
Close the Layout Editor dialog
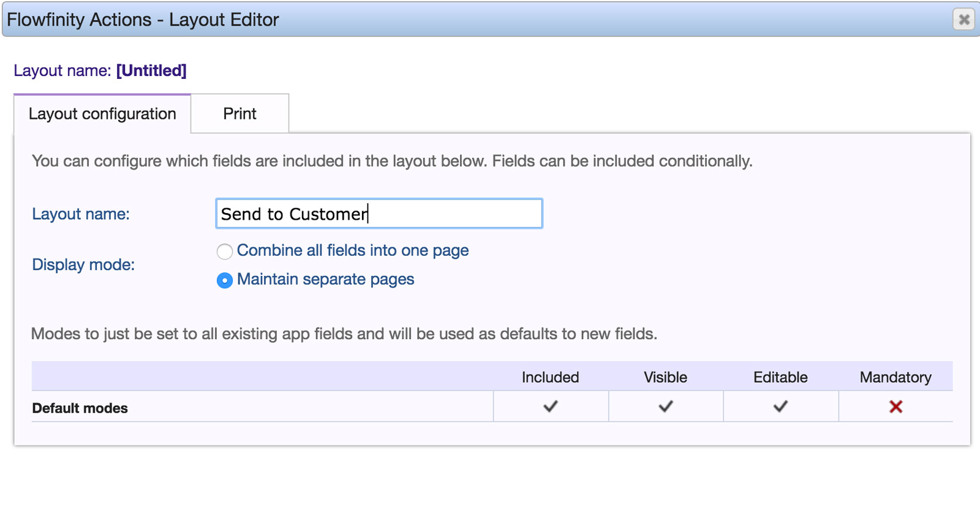(963, 20)
